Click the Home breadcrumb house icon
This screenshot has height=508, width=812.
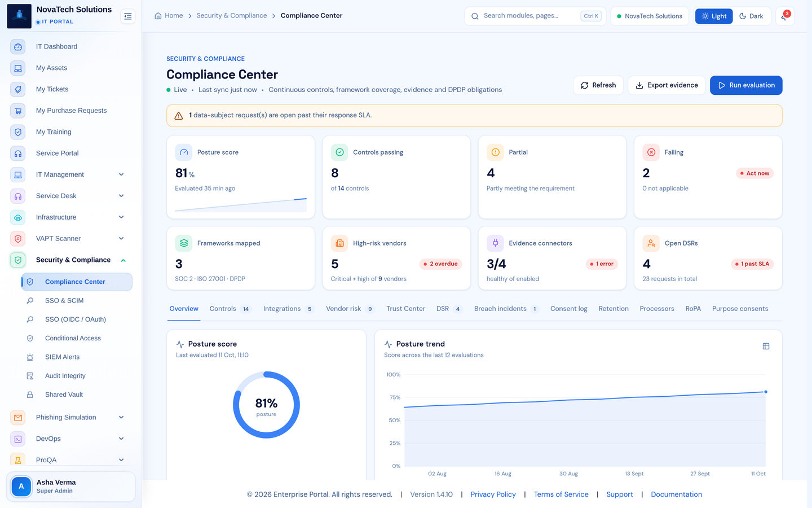(158, 16)
